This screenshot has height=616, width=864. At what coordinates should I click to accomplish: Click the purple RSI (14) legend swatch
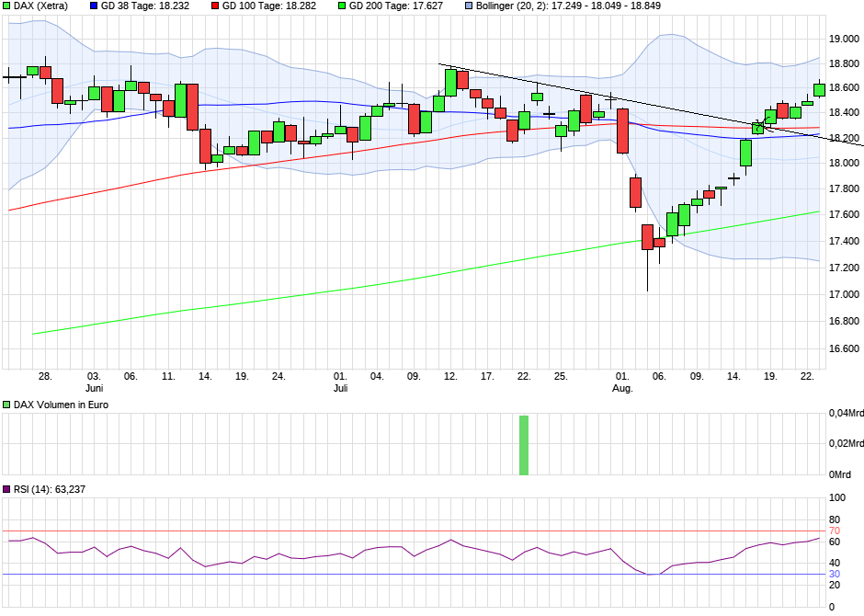click(x=6, y=489)
